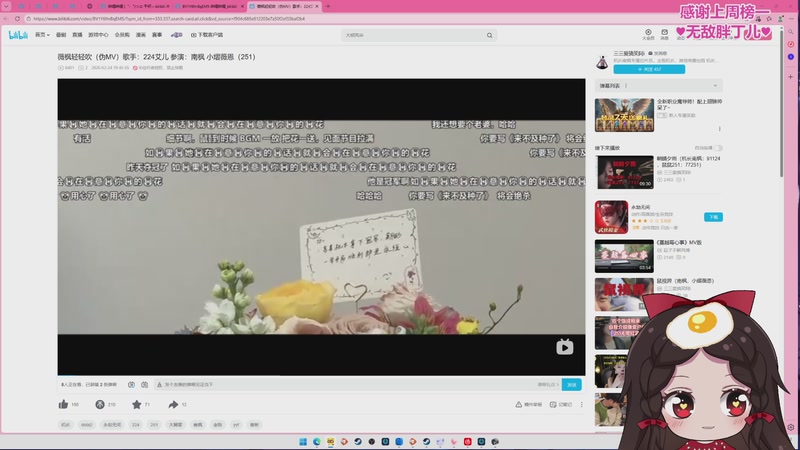This screenshot has height=450, width=800.
Task: Click 下载客户端 link
Action: point(207,35)
